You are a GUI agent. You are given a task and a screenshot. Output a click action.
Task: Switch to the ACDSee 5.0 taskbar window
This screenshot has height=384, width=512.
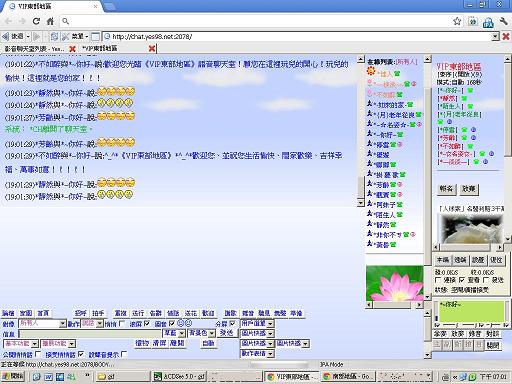179,377
